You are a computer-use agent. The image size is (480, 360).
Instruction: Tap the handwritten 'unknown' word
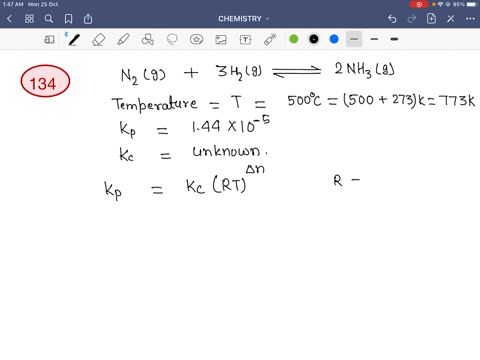[x=227, y=151]
